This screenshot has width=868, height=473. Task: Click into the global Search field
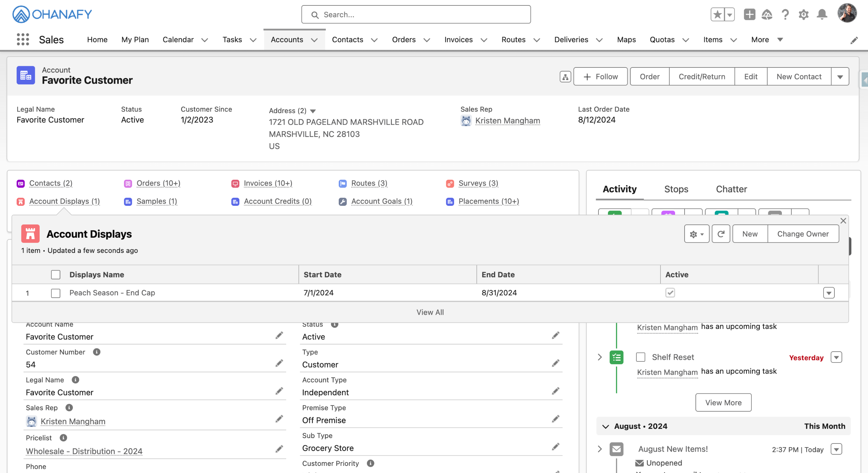pos(416,15)
